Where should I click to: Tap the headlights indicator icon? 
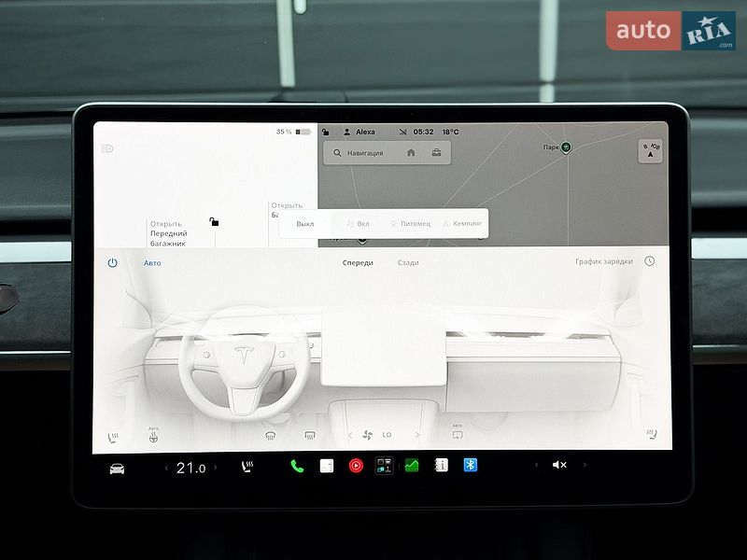click(x=107, y=149)
